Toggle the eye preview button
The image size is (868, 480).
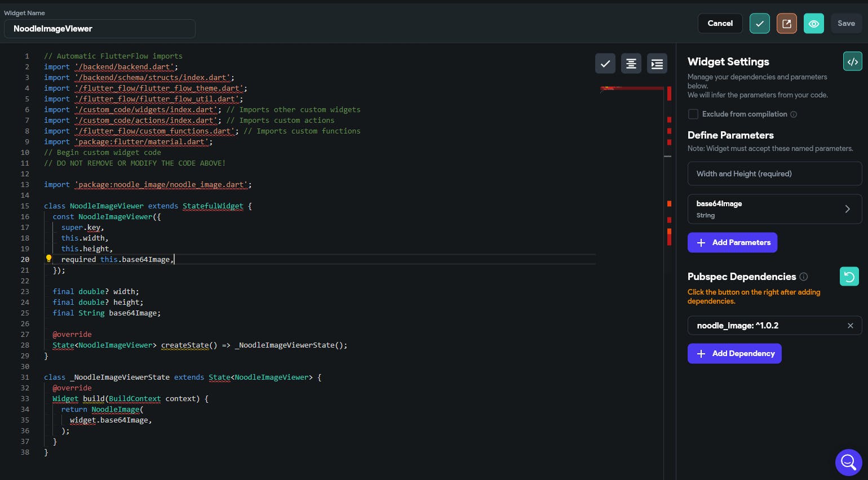coord(813,24)
